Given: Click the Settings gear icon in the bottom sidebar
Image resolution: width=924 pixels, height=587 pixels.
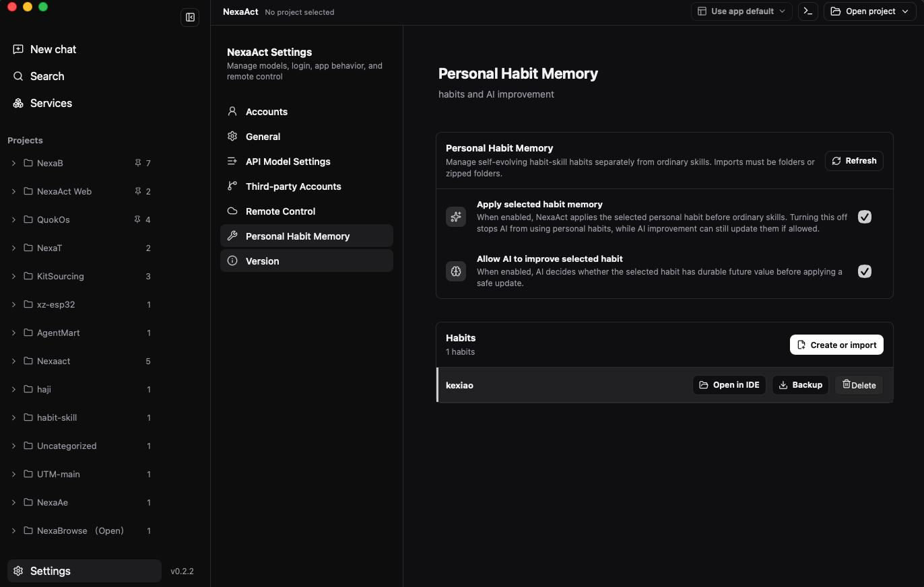Looking at the screenshot, I should point(18,571).
